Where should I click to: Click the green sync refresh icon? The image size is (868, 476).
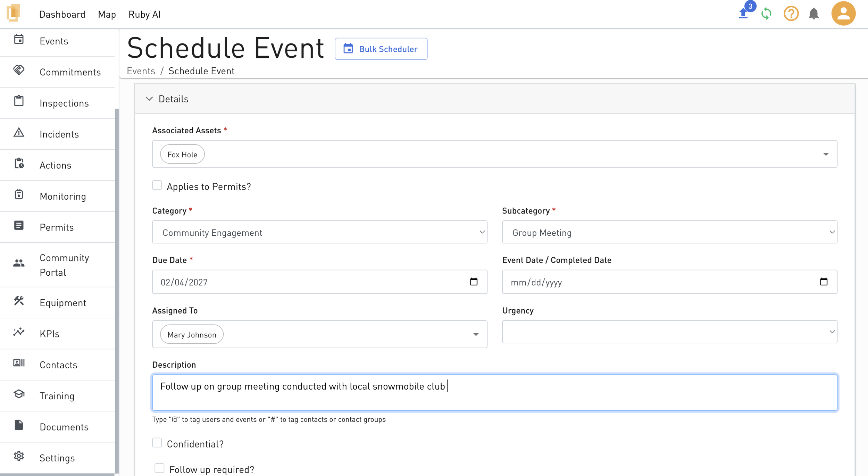click(766, 14)
